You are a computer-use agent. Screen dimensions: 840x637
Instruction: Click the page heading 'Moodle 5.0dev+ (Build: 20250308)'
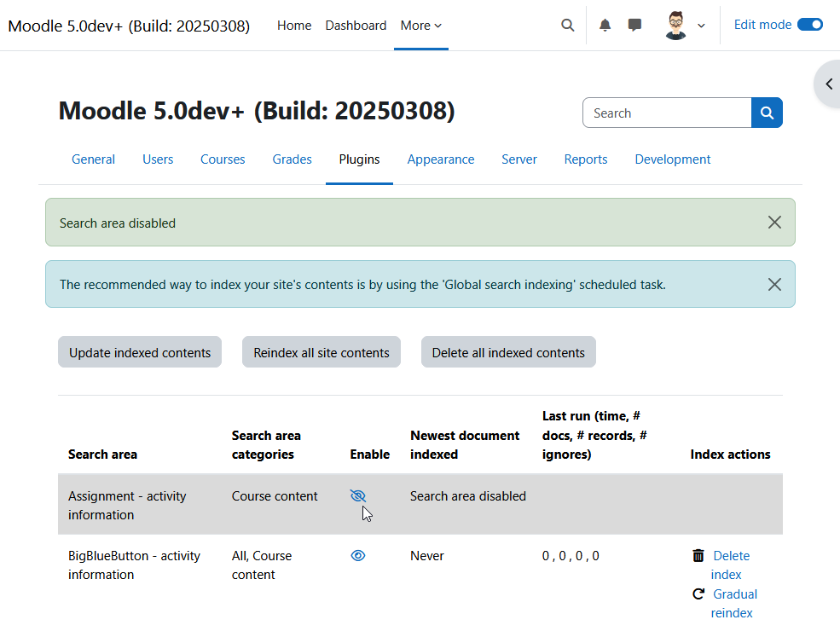(x=257, y=111)
